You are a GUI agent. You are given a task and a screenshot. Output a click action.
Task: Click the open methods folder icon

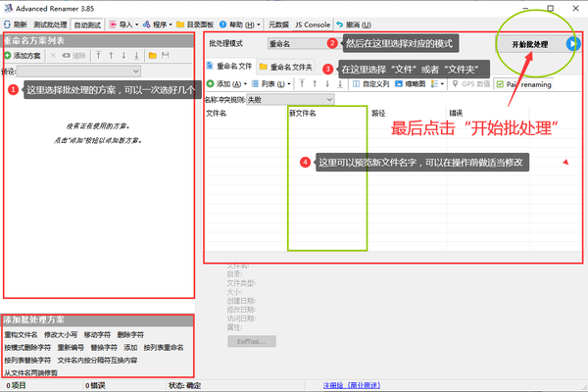[x=153, y=56]
